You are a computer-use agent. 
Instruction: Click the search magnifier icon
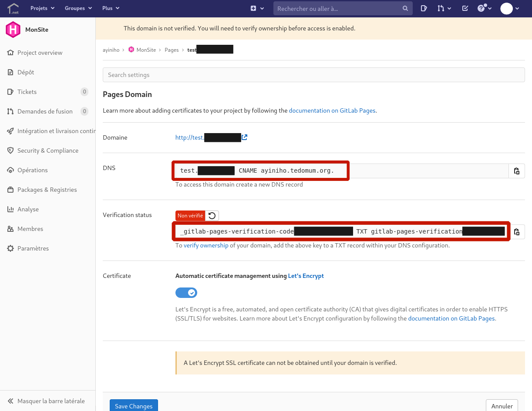[405, 8]
